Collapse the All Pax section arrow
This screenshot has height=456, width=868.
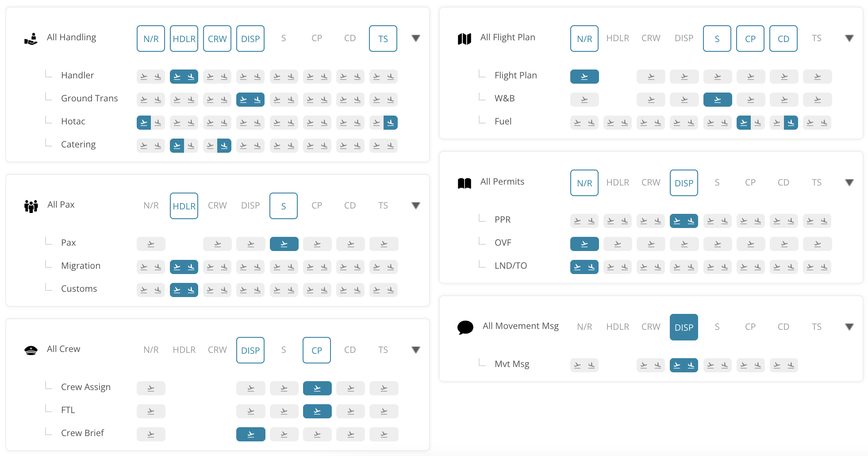pos(416,206)
